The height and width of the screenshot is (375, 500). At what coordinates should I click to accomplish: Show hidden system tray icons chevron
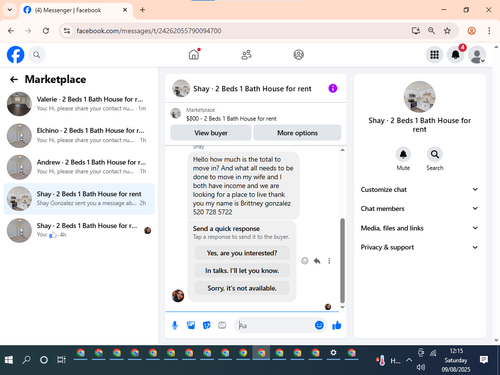coord(409,360)
